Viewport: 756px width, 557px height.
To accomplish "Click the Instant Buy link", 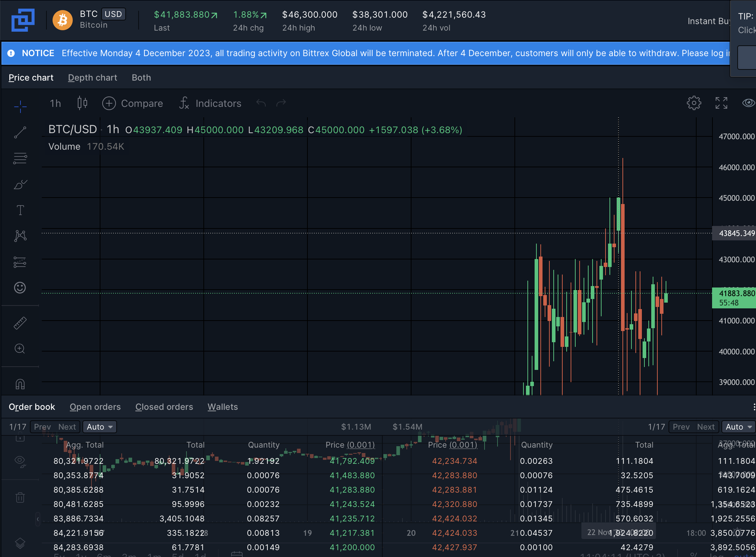I will click(708, 21).
